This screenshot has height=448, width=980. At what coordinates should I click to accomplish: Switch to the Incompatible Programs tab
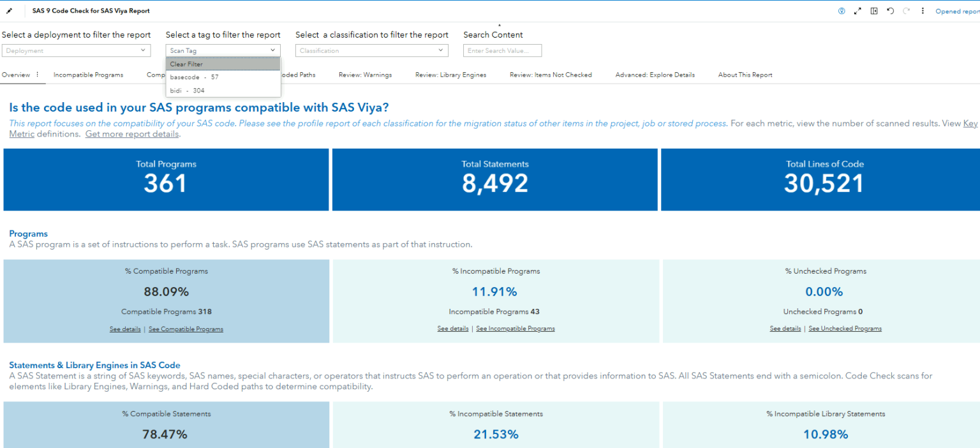[x=88, y=75]
